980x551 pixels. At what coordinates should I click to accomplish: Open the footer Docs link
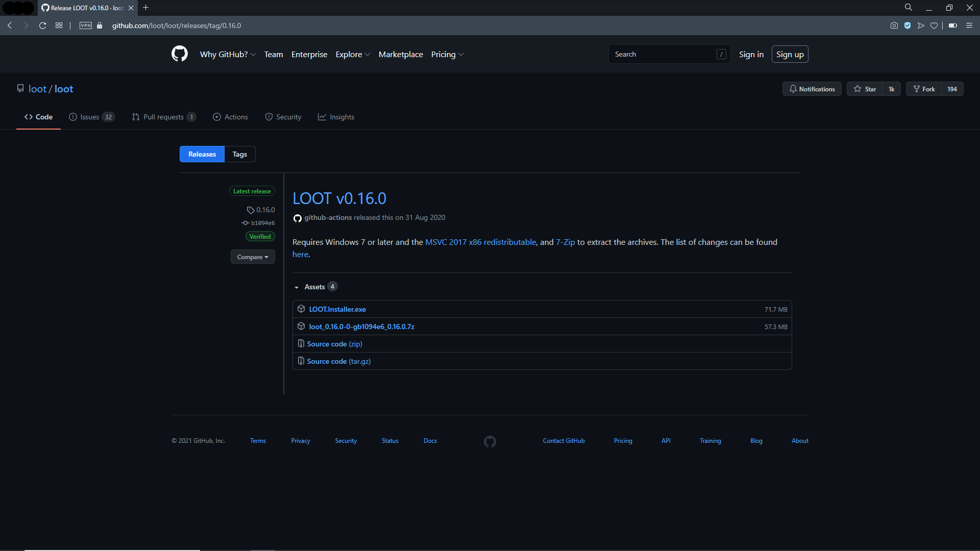(x=430, y=441)
